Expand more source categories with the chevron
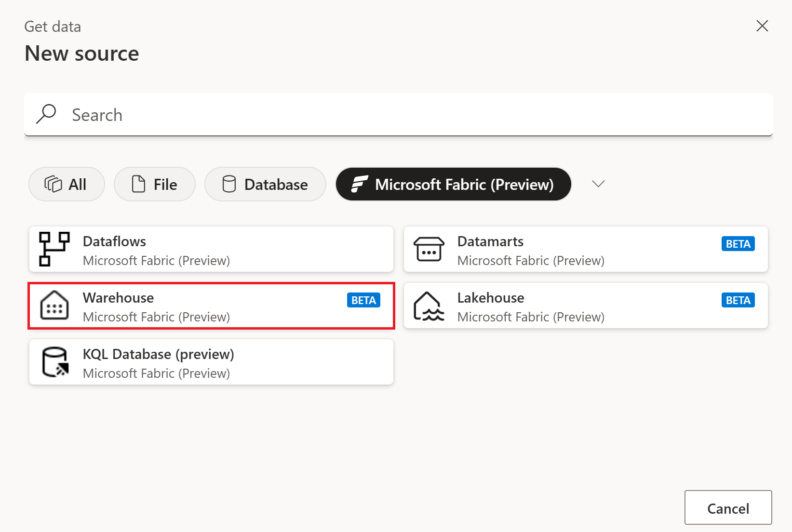 pyautogui.click(x=598, y=184)
